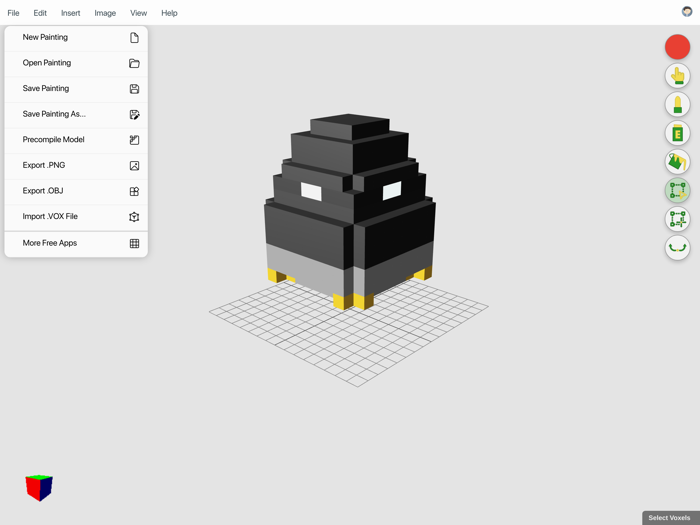Screen dimensions: 700x525
Task: Open the Image menu
Action: [x=105, y=13]
